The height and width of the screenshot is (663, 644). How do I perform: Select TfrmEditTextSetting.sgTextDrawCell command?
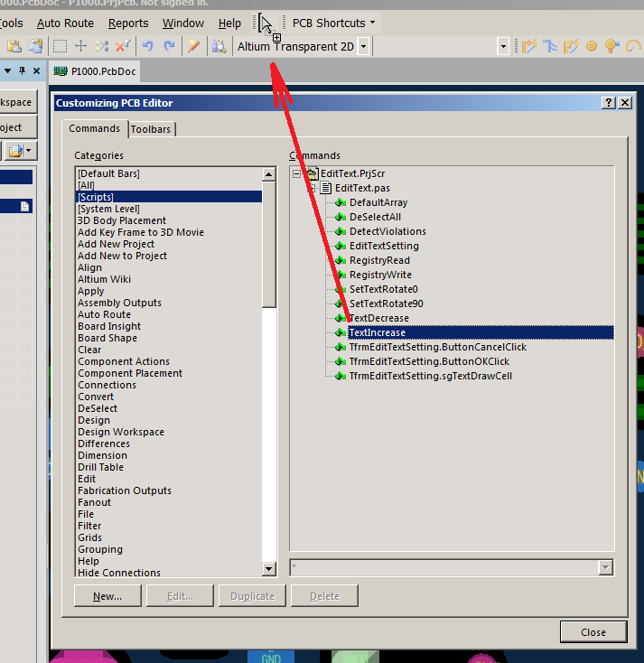pyautogui.click(x=431, y=376)
